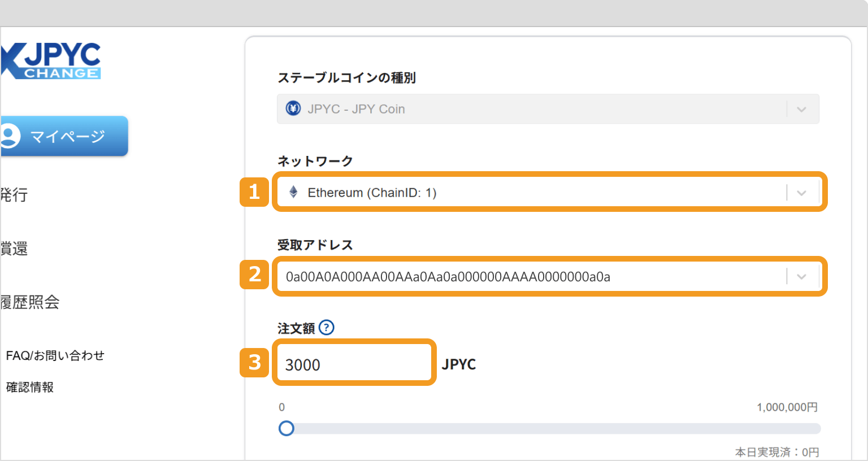Click the Ethereum logo in the network field
The image size is (868, 461).
click(x=293, y=192)
